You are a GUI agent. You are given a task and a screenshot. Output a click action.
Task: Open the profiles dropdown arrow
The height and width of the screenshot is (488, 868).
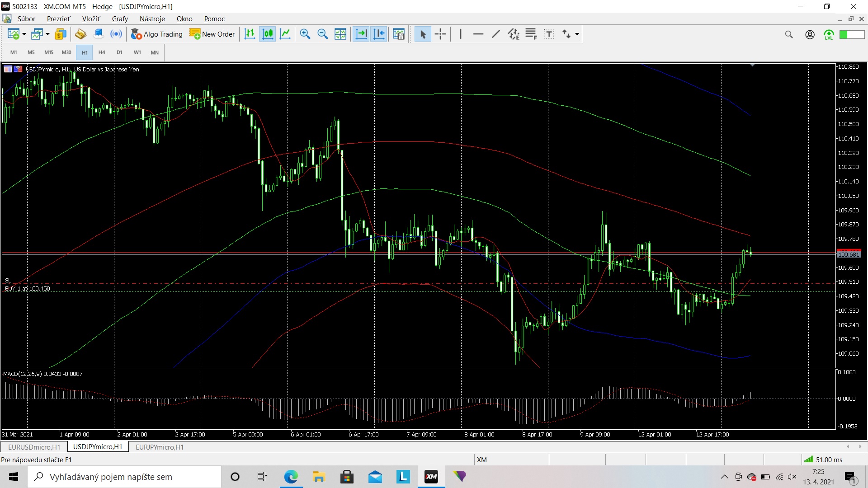[47, 34]
